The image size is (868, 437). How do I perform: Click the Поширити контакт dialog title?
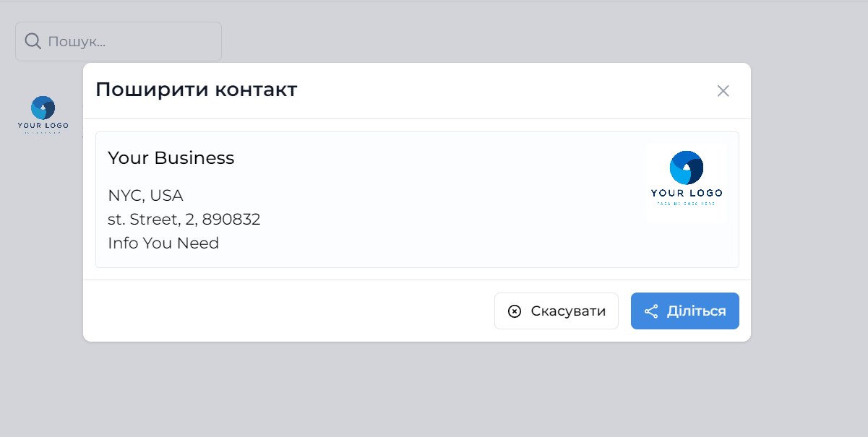click(x=197, y=90)
